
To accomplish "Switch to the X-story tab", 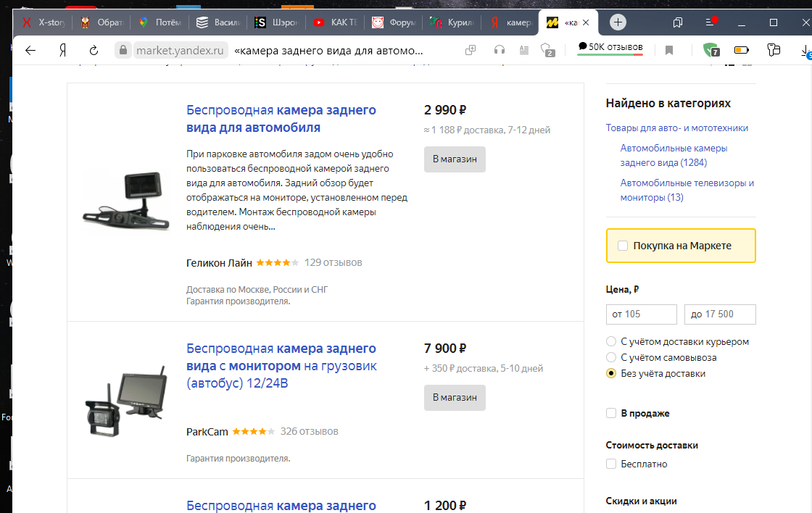I will click(43, 22).
